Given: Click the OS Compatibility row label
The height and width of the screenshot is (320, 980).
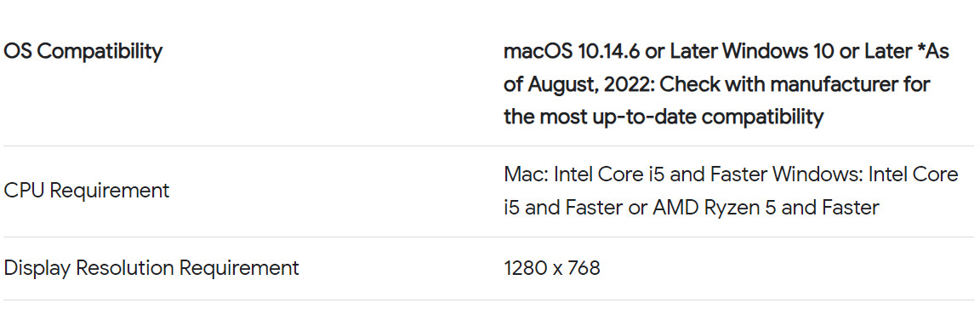Looking at the screenshot, I should coord(83,51).
